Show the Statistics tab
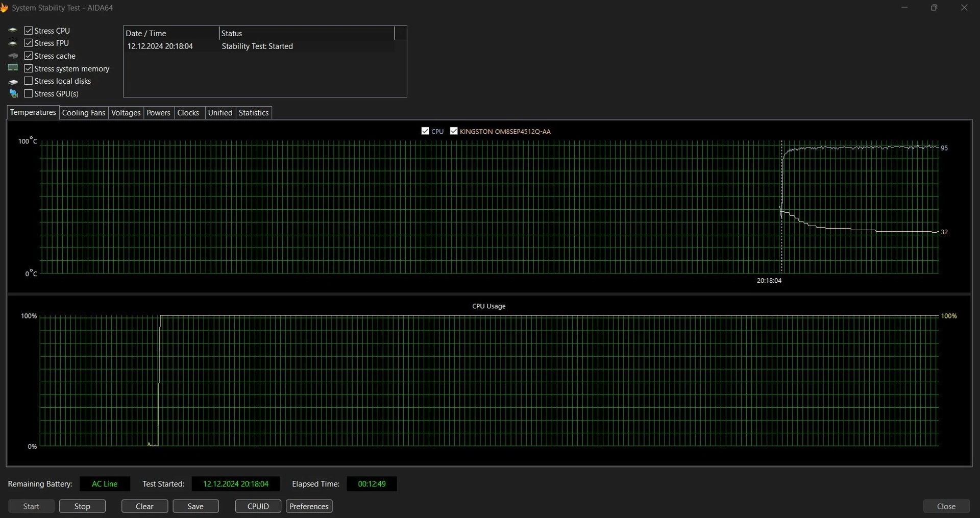The height and width of the screenshot is (518, 980). 254,113
